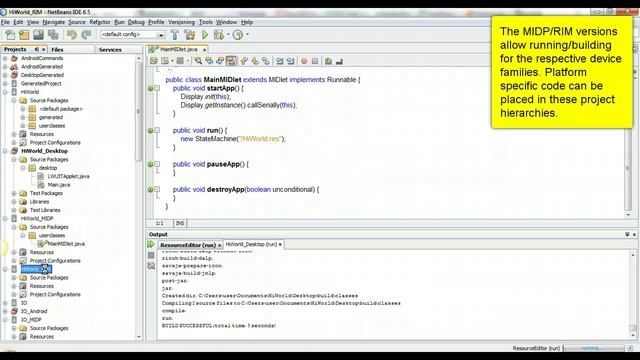
Task: Close the ResourceEditor (run) output tab
Action: tap(219, 245)
